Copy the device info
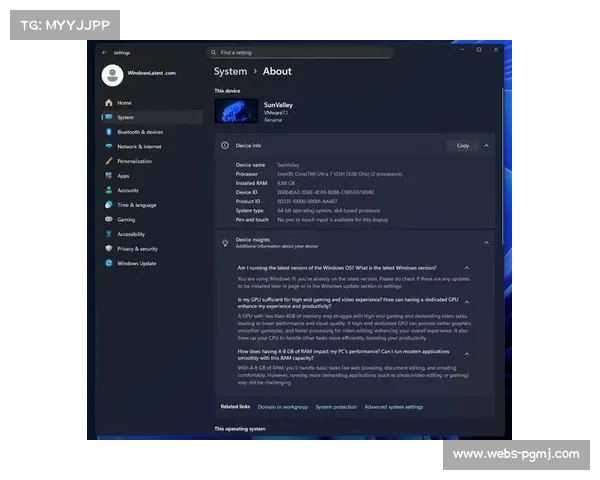Image resolution: width=600 pixels, height=480 pixels. coord(462,145)
